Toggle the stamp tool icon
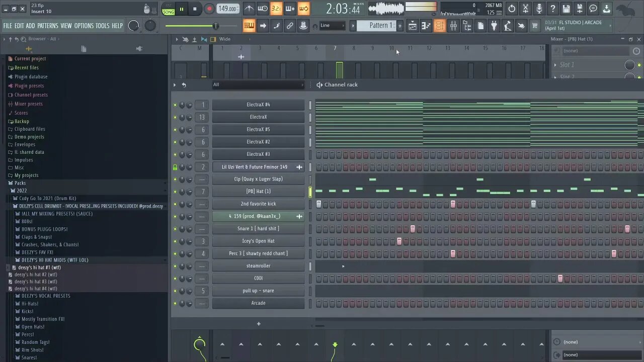 [x=303, y=26]
